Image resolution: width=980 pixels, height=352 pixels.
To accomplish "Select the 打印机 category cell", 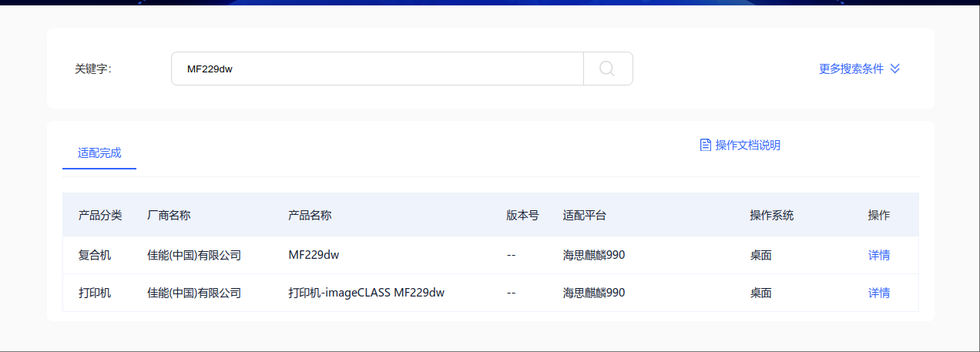I will (95, 293).
